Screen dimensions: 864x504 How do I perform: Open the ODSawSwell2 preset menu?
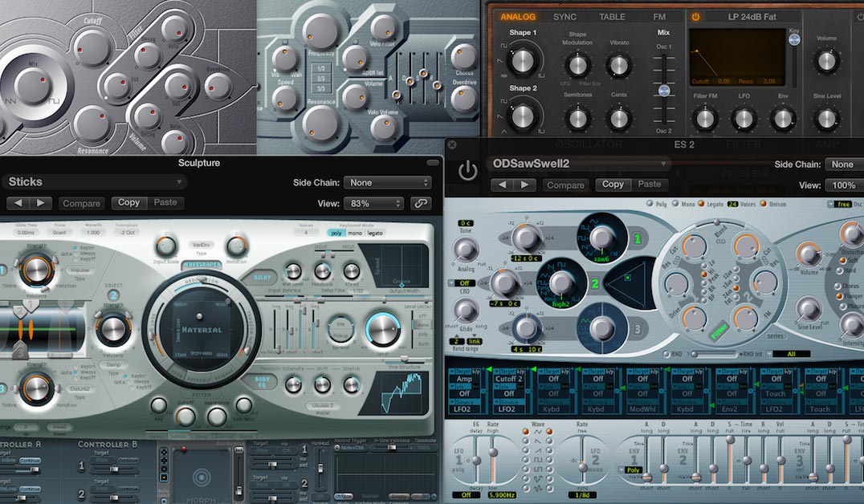(x=579, y=164)
